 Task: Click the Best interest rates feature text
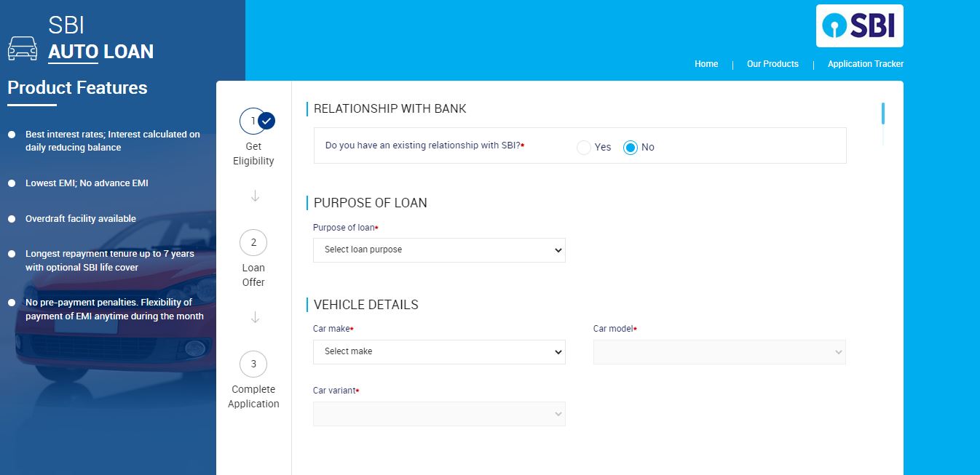[x=113, y=141]
